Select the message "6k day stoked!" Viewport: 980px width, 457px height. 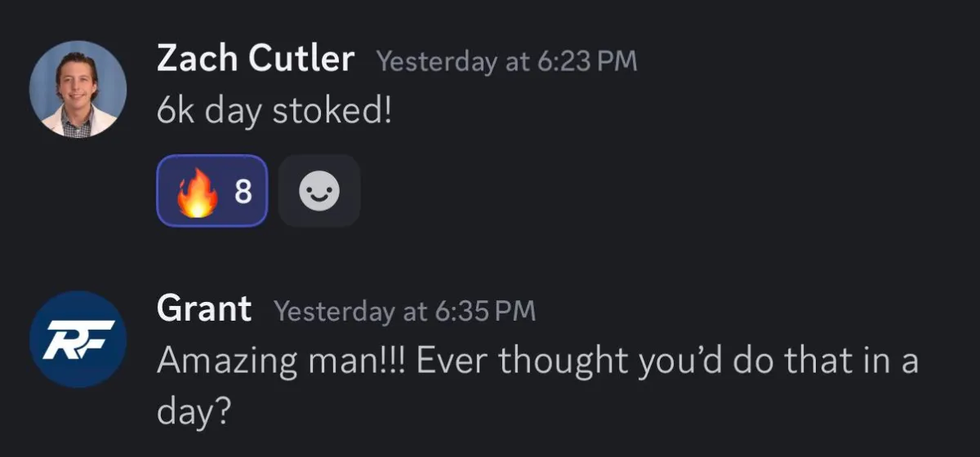click(x=274, y=111)
